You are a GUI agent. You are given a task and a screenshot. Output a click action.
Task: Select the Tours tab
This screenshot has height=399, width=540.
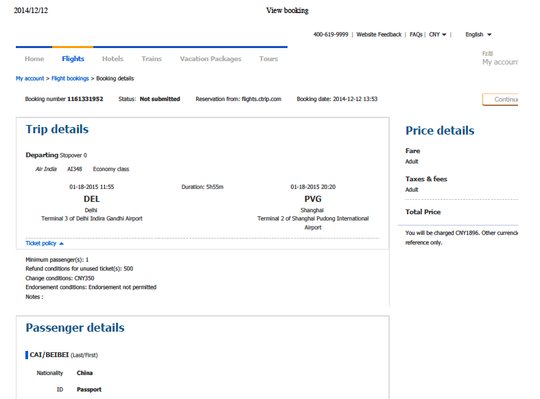268,59
